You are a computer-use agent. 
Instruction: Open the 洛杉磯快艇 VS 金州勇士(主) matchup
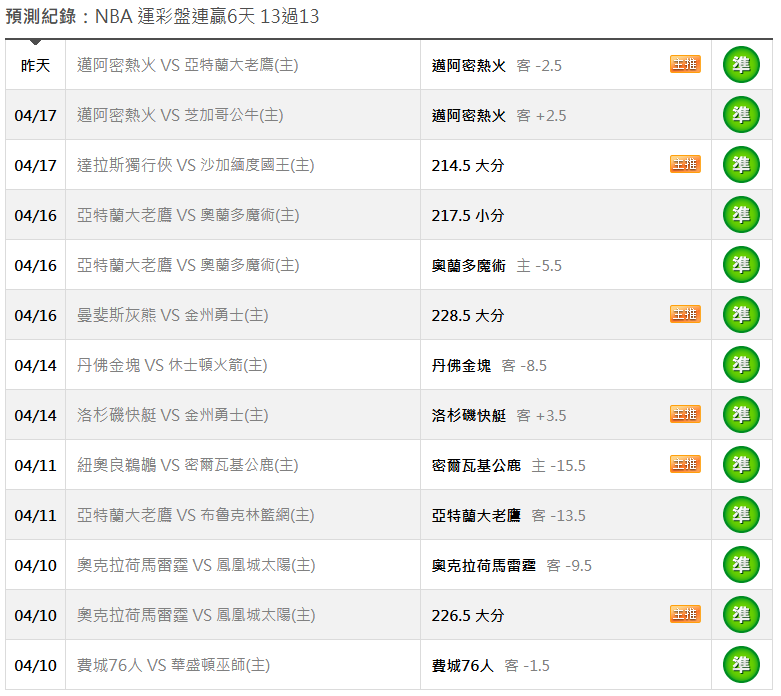[172, 415]
